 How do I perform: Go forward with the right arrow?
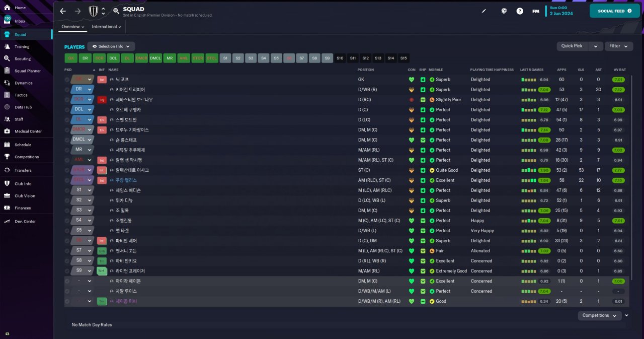[77, 11]
